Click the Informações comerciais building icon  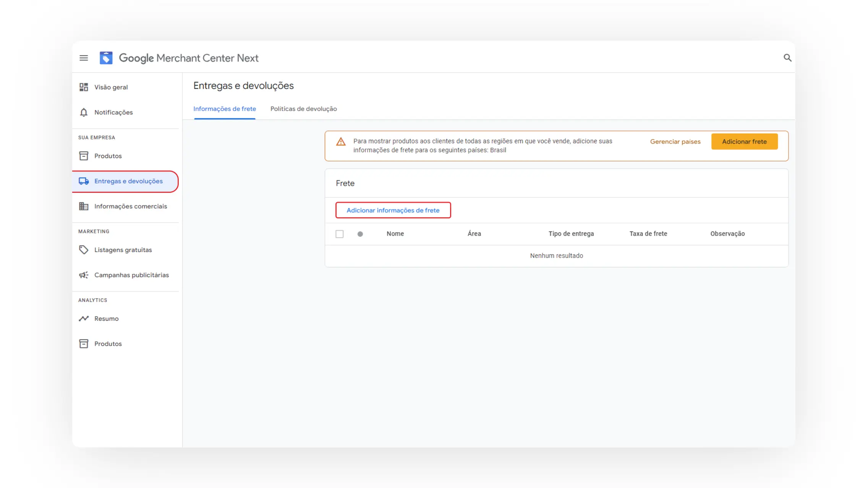84,206
